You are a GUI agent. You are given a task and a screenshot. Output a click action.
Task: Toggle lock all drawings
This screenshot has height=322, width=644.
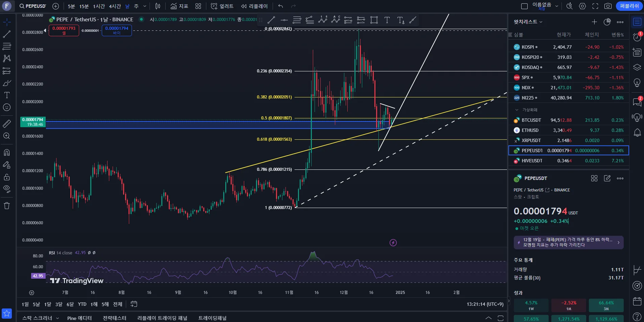pyautogui.click(x=7, y=177)
